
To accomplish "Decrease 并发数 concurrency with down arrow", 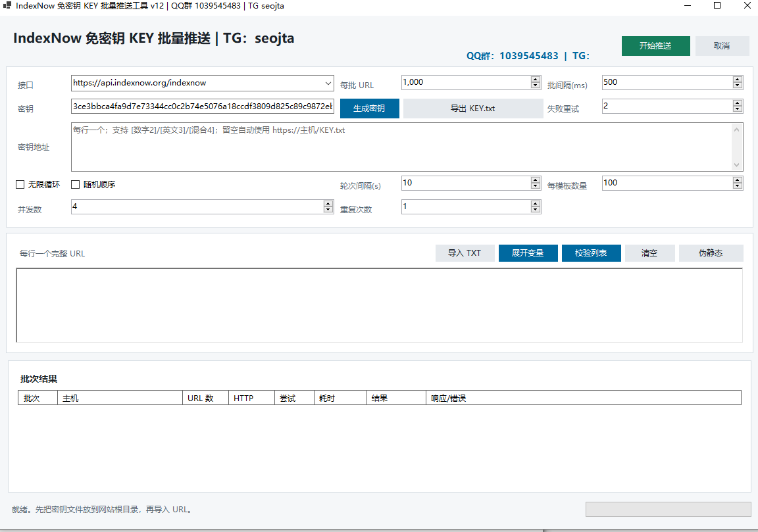I will 328,210.
